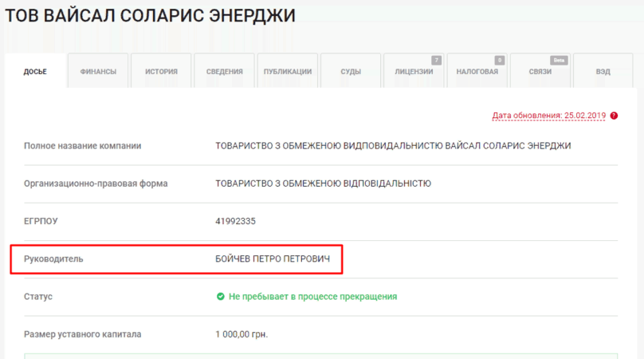Viewport: 644px width, 359px height.
Task: Switch to the ФИНАНСЫ tab
Action: point(98,71)
